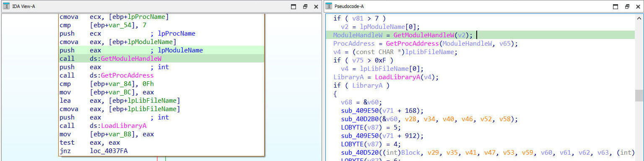The width and height of the screenshot is (644, 161).
Task: Click the 'if ( v81 > 7 )' line
Action: 359,18
